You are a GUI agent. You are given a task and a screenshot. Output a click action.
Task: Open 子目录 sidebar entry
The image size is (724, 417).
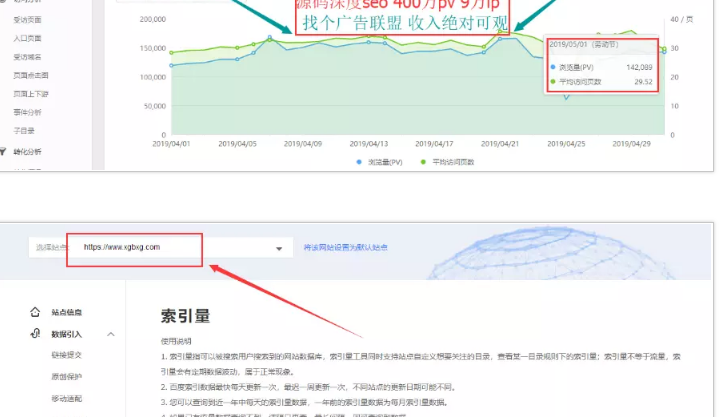[x=24, y=131]
